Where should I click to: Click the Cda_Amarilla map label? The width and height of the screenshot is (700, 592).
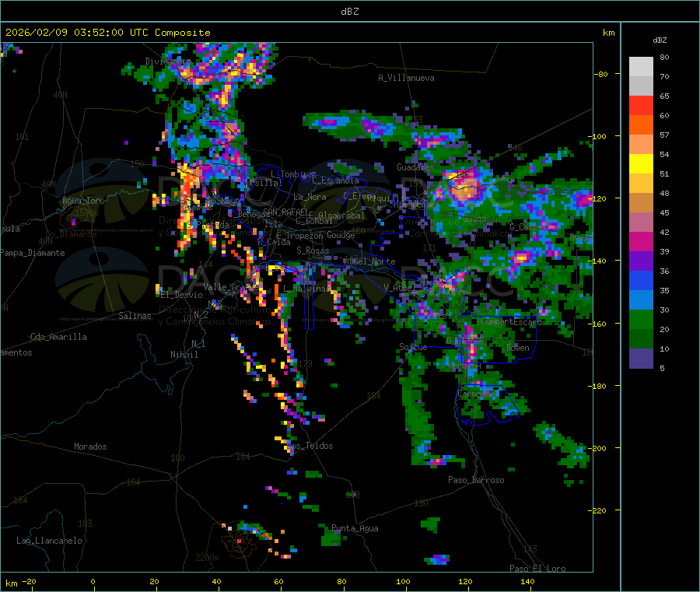58,337
